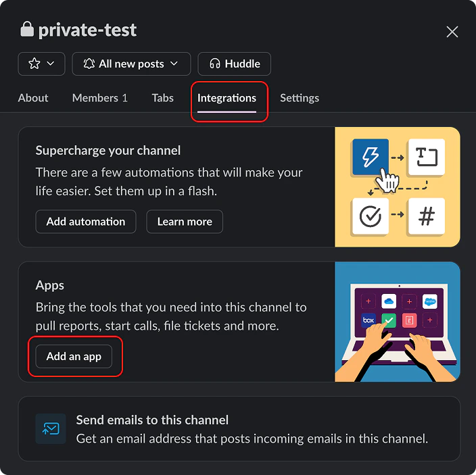The width and height of the screenshot is (476, 475).
Task: Click the headphones icon on Huddle button
Action: pyautogui.click(x=215, y=64)
